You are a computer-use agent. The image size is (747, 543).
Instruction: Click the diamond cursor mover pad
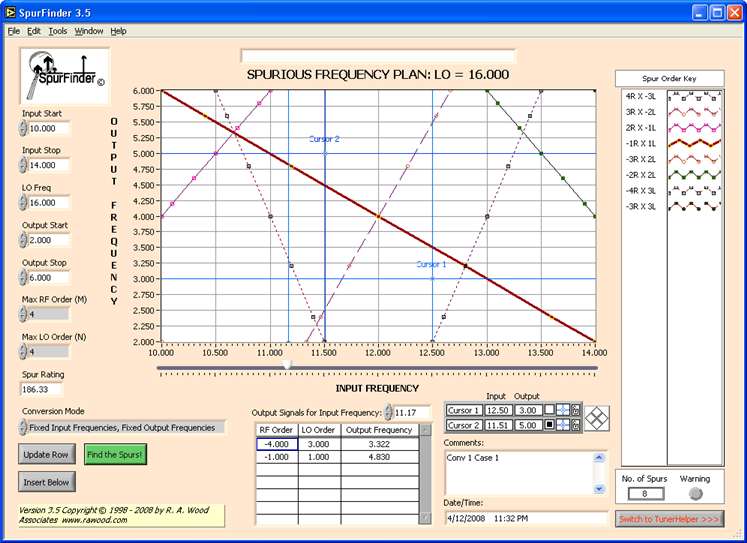(x=597, y=417)
